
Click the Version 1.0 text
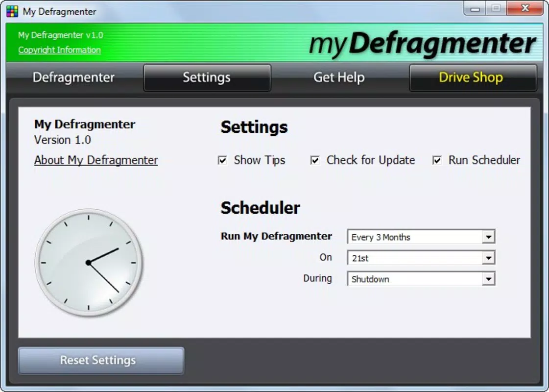(62, 140)
